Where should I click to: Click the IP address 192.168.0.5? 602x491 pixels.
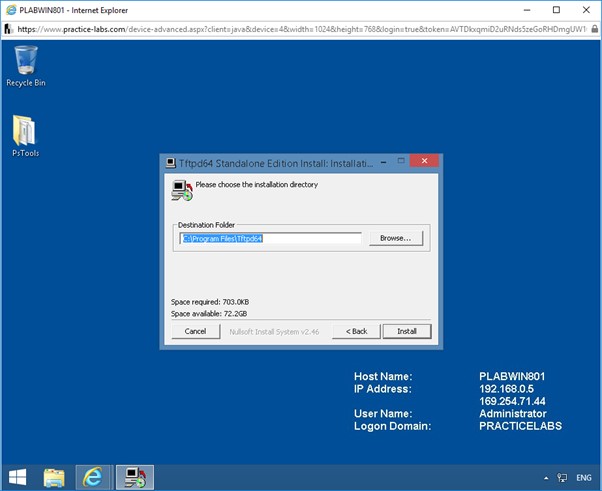[x=506, y=389]
